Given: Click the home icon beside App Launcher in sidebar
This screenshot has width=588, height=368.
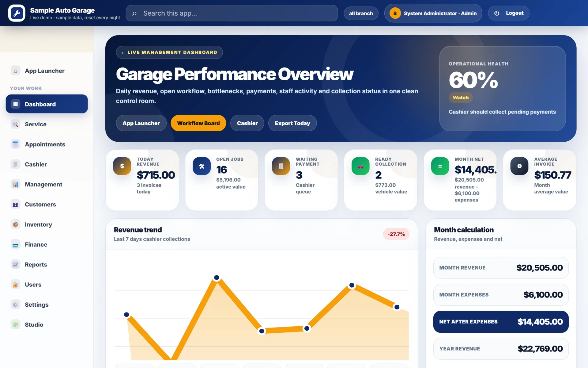Looking at the screenshot, I should pos(15,71).
